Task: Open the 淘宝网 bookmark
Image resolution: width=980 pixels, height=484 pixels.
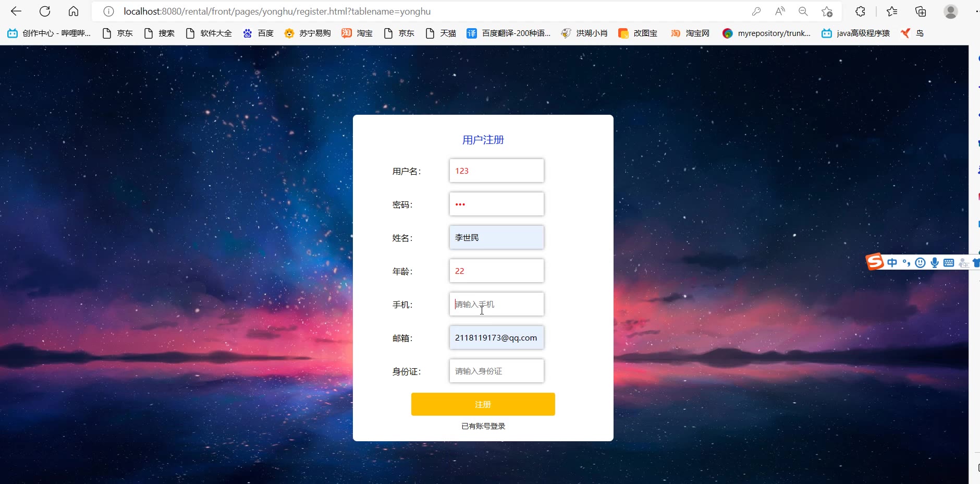Action: [x=690, y=33]
